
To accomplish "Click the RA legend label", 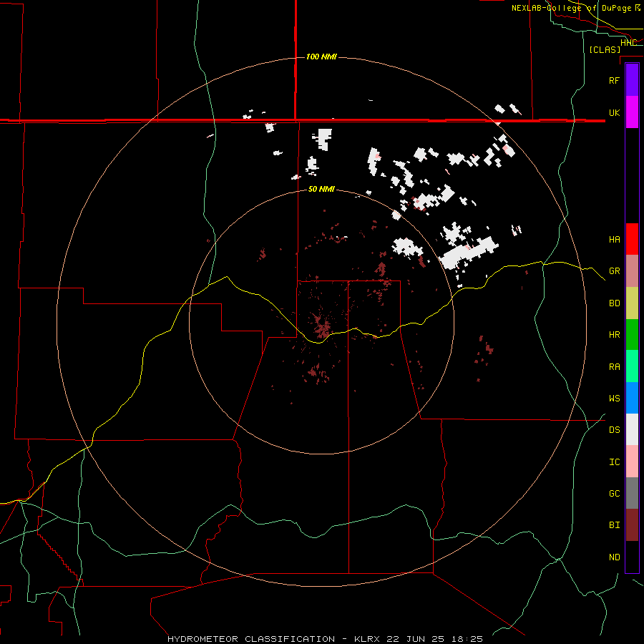I will click(x=614, y=367).
